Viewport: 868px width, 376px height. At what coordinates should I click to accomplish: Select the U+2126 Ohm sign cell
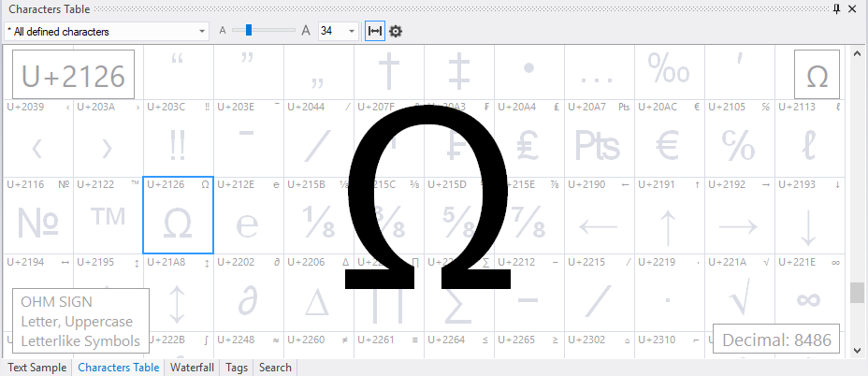click(x=179, y=215)
